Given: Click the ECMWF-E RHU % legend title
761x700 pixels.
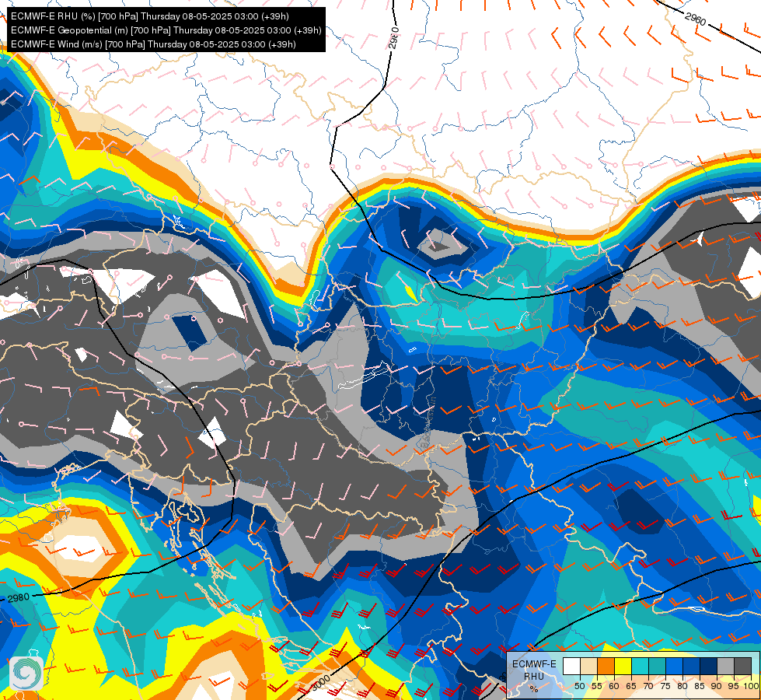Looking at the screenshot, I should coord(534,676).
